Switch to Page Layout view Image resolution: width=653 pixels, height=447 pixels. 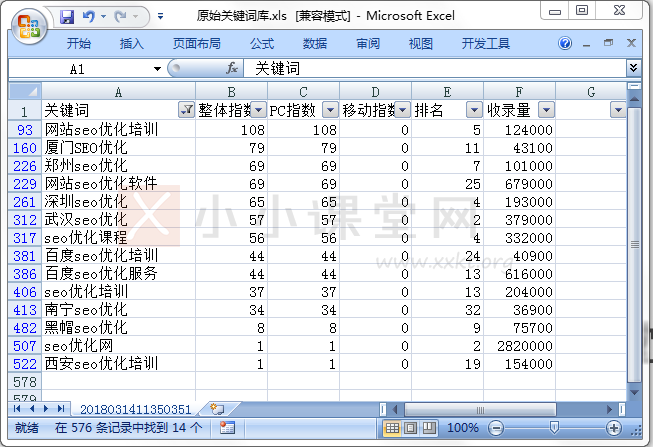pyautogui.click(x=411, y=428)
